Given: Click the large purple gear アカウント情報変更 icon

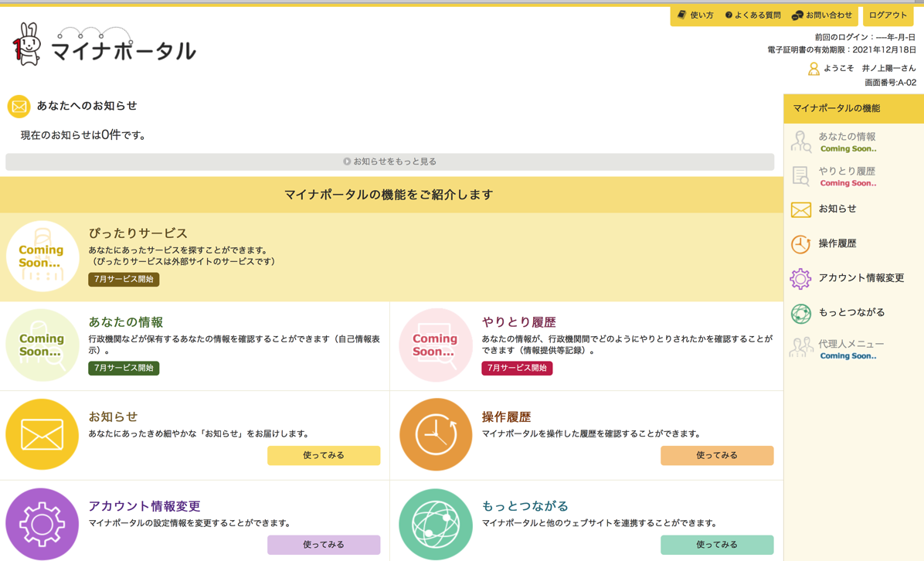Looking at the screenshot, I should 42,524.
